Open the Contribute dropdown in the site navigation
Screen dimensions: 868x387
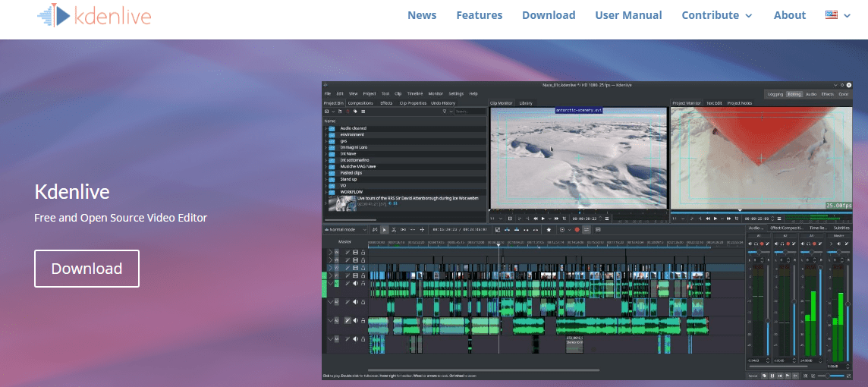coord(717,15)
